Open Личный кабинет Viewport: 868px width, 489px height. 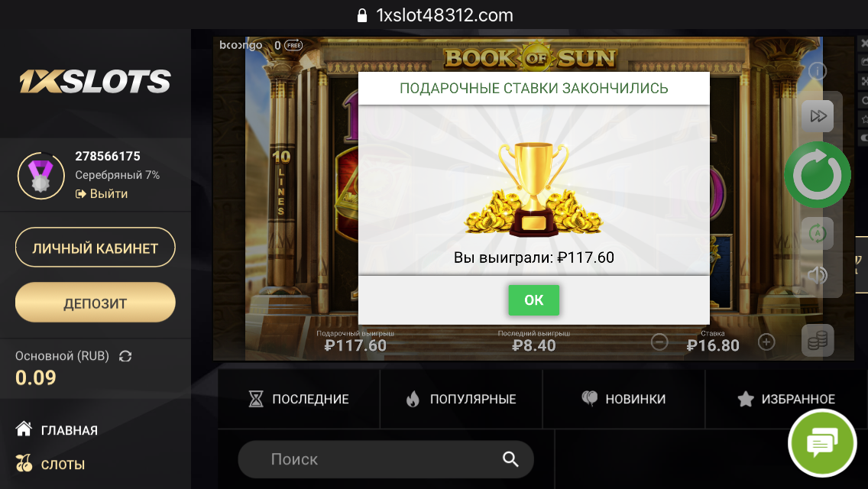tap(96, 248)
